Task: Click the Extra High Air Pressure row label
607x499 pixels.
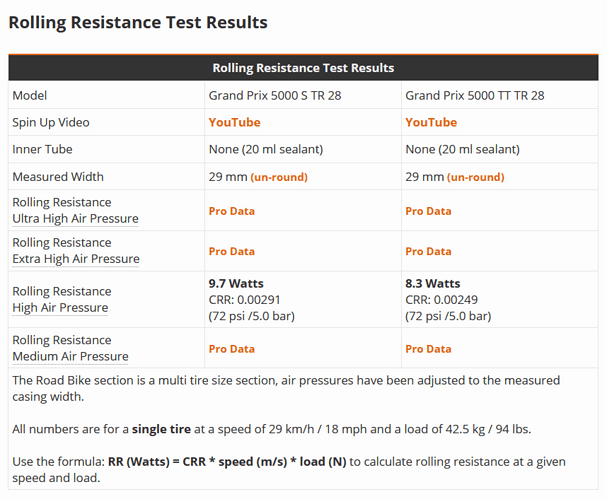Action: (75, 258)
